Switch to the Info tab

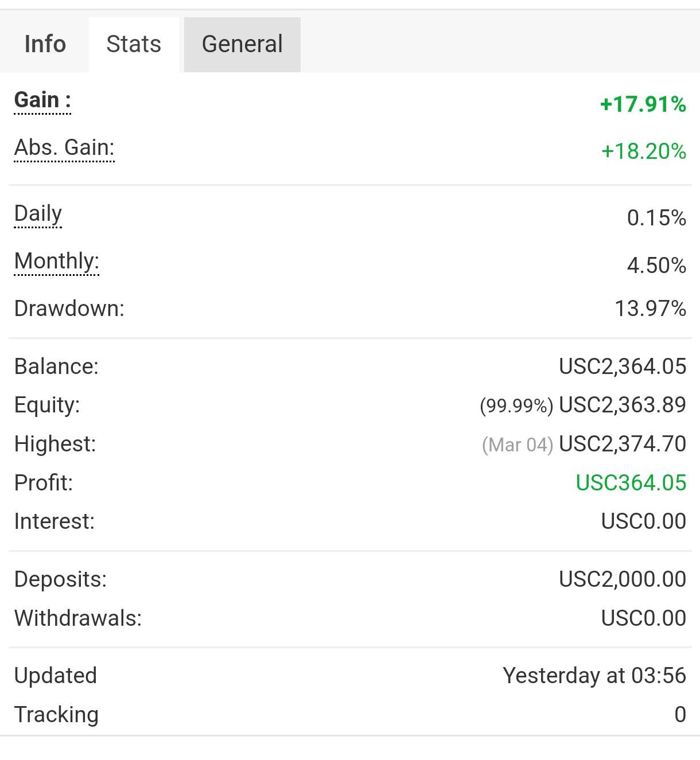pos(45,44)
